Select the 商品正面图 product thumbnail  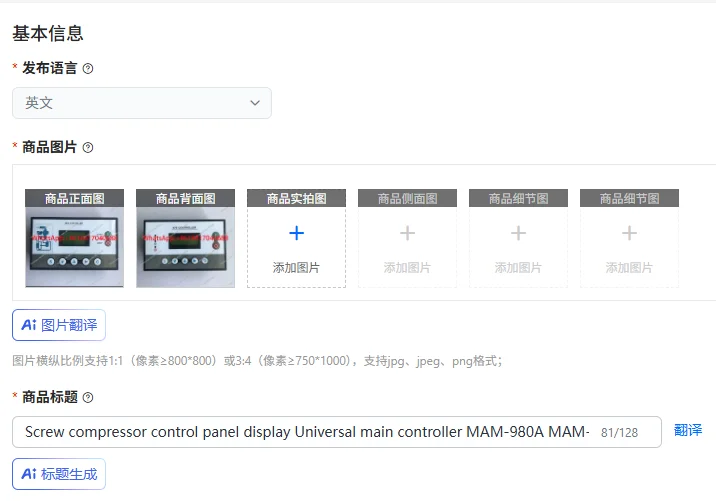[x=74, y=238]
